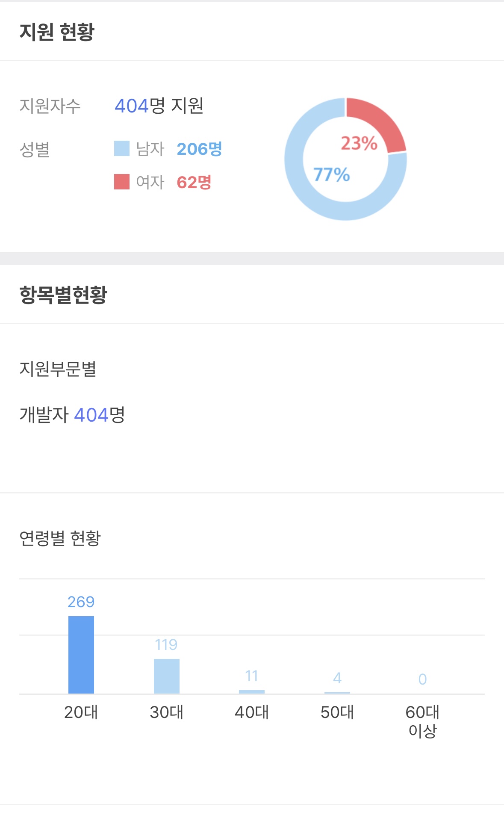Click the 269 value above the bar
Screen dimensions: 504x818
[x=81, y=602]
